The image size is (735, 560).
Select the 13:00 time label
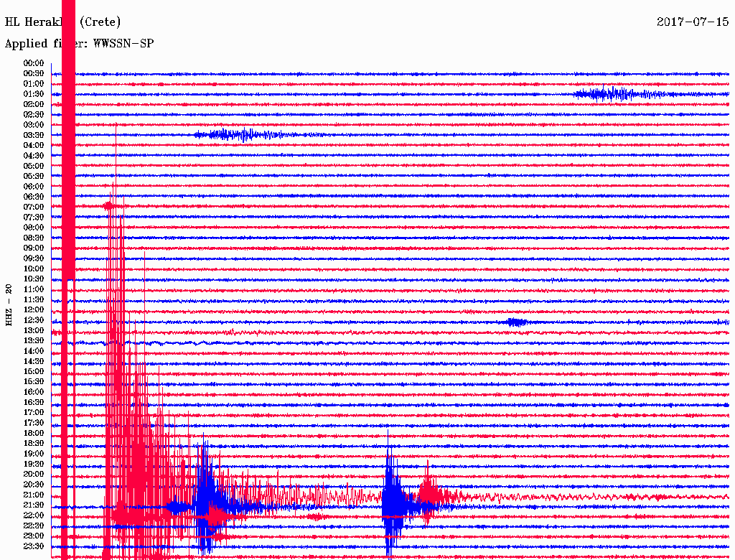(x=33, y=330)
